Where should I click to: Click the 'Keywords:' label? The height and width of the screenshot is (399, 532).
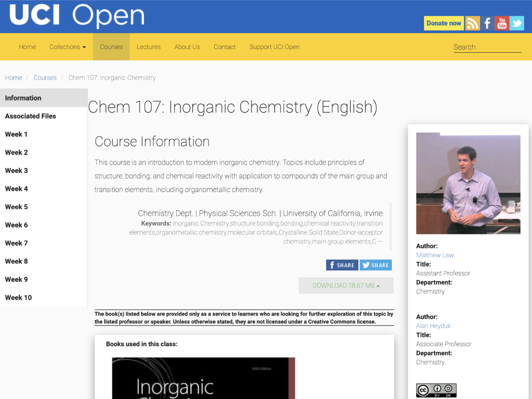click(x=156, y=224)
